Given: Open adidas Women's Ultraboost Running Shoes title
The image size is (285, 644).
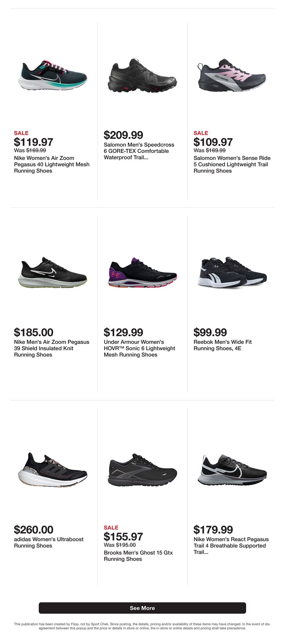Looking at the screenshot, I should 49,543.
